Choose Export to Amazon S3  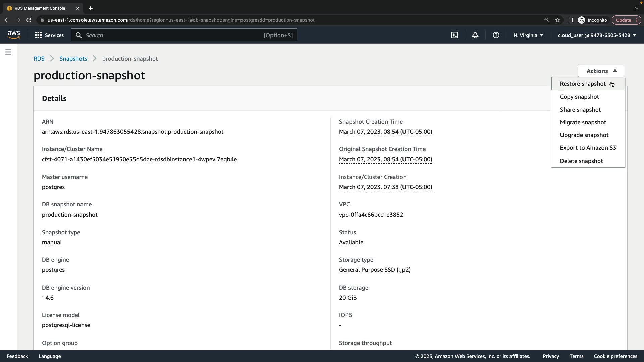pyautogui.click(x=588, y=148)
